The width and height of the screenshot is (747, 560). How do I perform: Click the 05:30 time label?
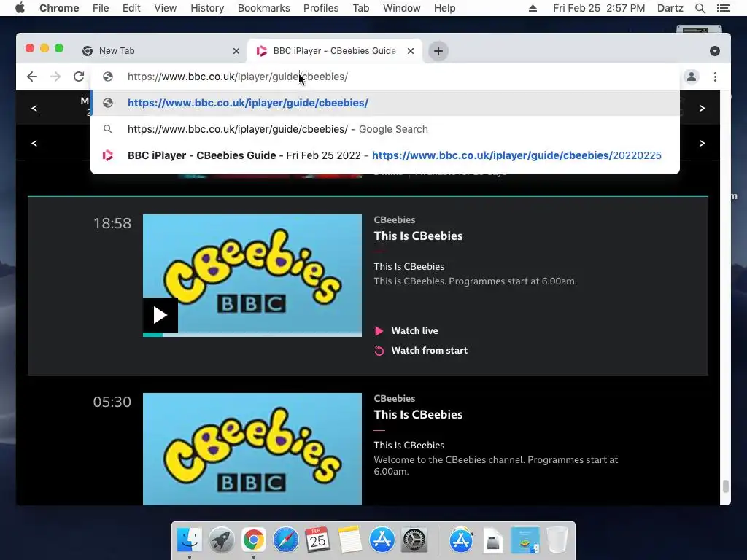[x=112, y=402]
